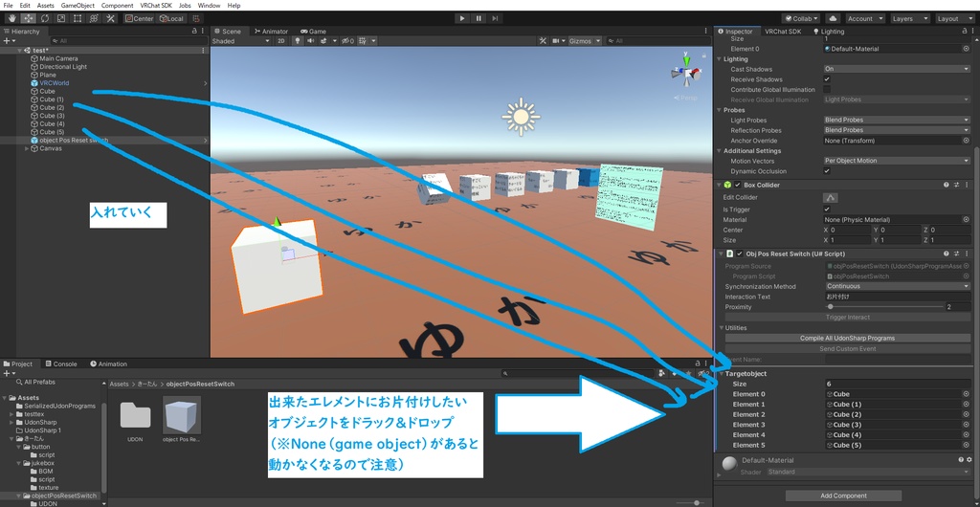This screenshot has width=980, height=507.
Task: Pick physic material with object picker
Action: coord(967,220)
